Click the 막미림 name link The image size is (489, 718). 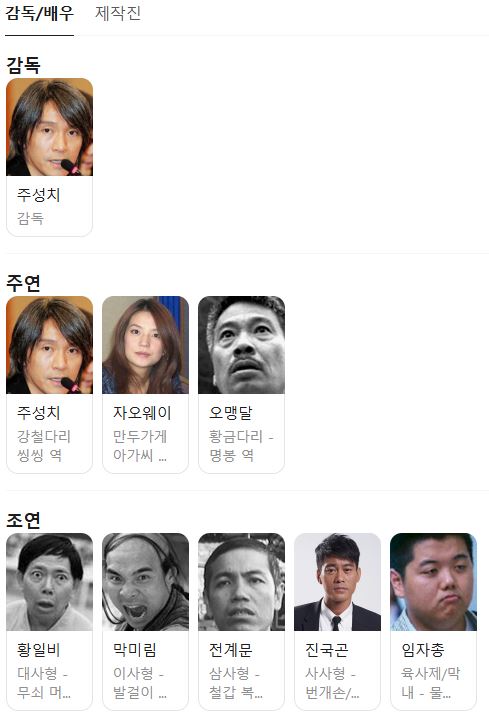(x=135, y=650)
